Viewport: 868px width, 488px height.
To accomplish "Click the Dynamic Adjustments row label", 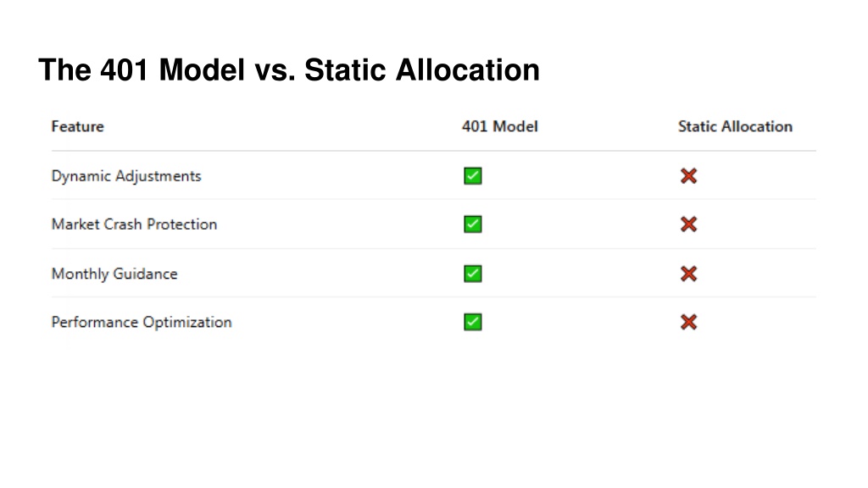I will pos(126,176).
